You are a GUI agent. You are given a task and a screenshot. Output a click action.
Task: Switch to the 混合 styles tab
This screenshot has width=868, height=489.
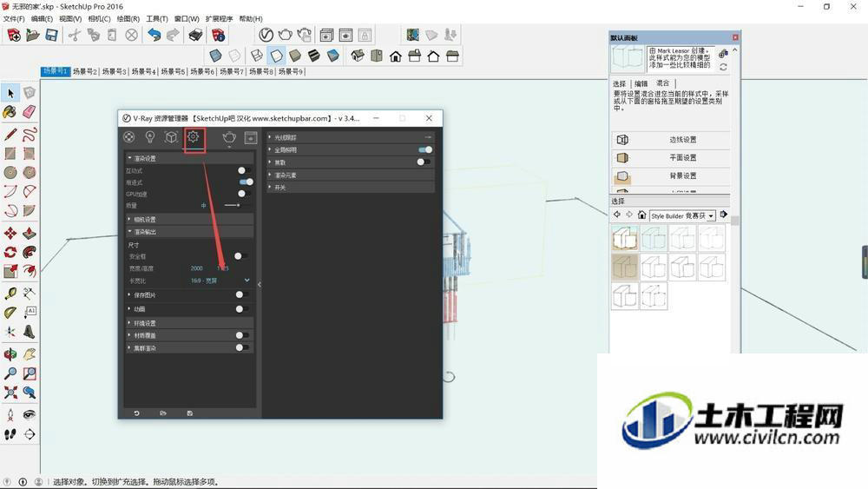coord(662,83)
